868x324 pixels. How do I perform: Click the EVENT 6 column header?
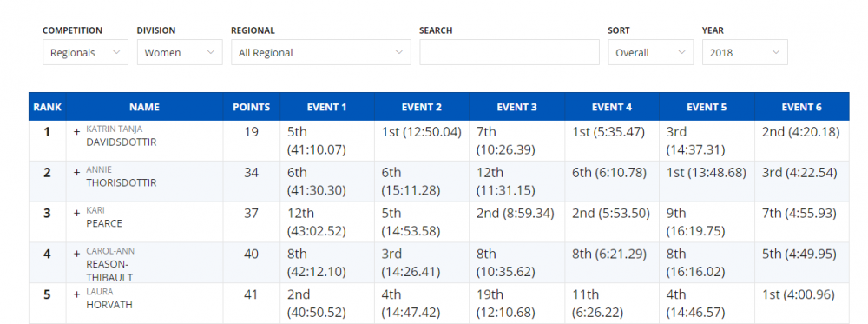[801, 107]
